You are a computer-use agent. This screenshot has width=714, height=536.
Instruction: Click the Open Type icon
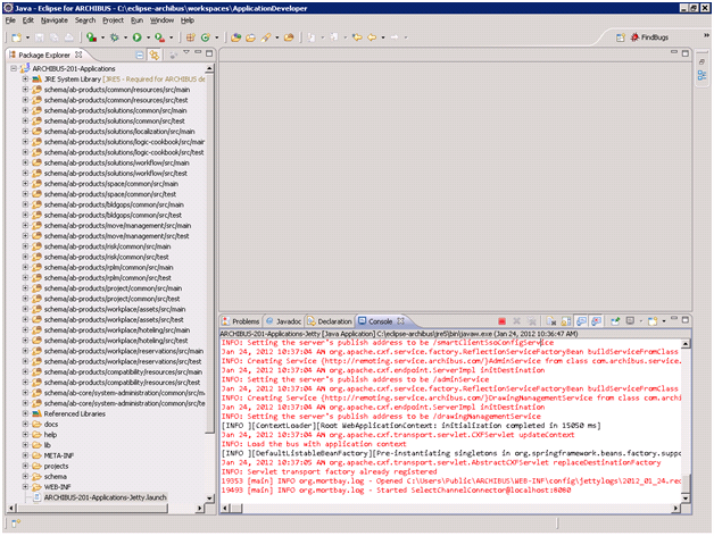pyautogui.click(x=236, y=38)
